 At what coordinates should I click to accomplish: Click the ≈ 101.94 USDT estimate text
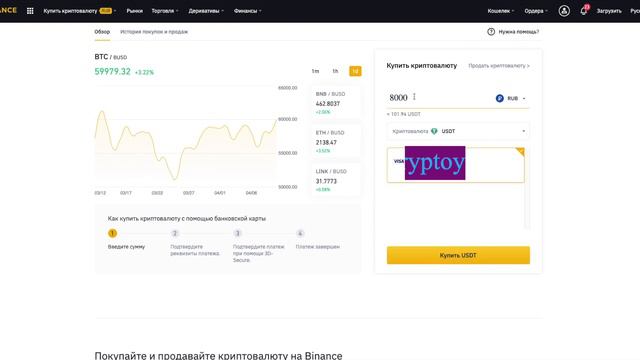[x=403, y=114]
